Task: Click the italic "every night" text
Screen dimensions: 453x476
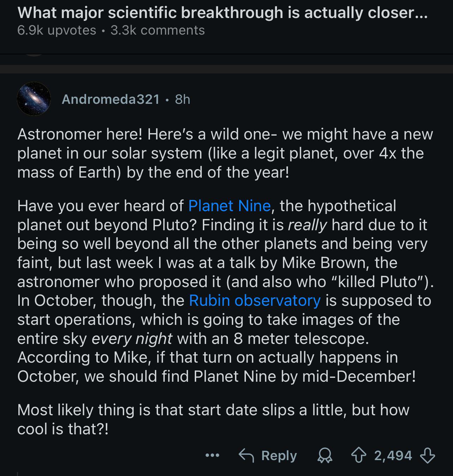Action: pos(132,339)
